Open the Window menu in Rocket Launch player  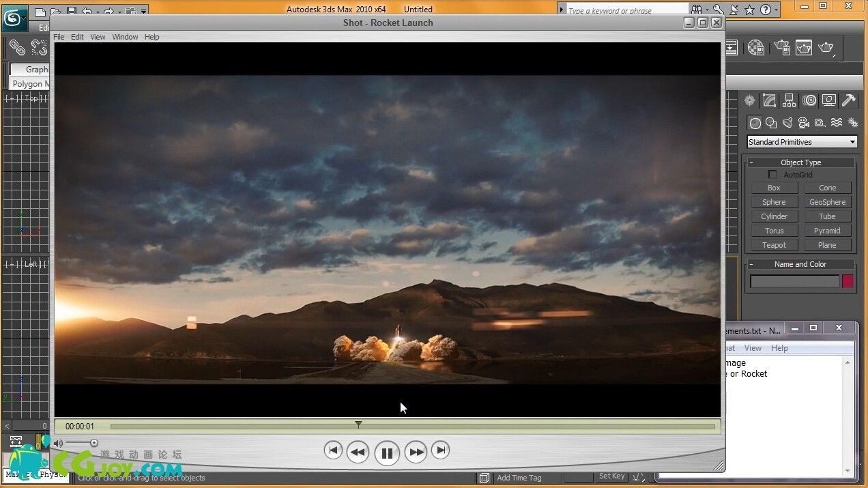coord(125,37)
